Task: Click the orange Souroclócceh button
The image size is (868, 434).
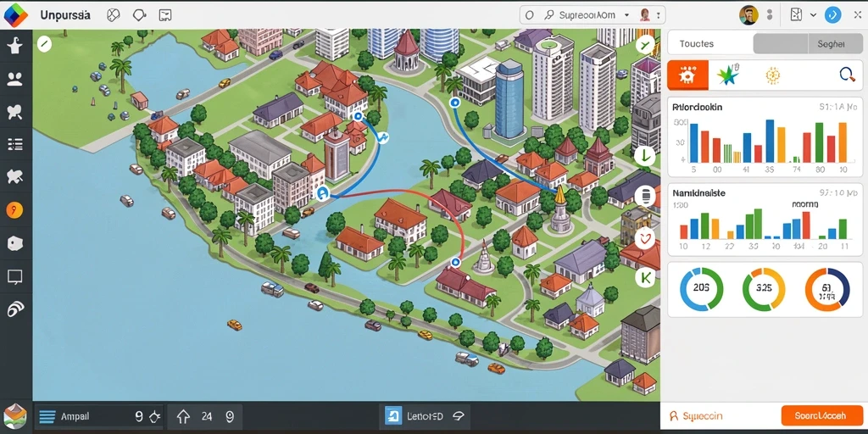Action: (x=821, y=415)
